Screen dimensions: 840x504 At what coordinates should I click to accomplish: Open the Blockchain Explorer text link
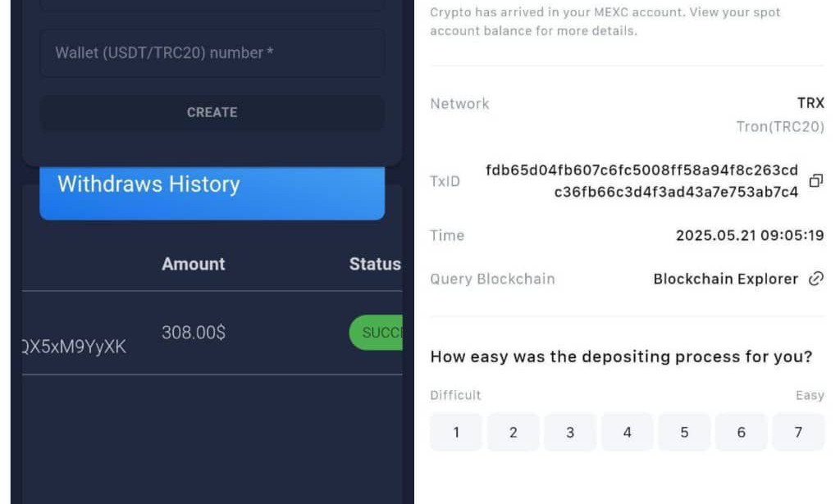pyautogui.click(x=725, y=279)
